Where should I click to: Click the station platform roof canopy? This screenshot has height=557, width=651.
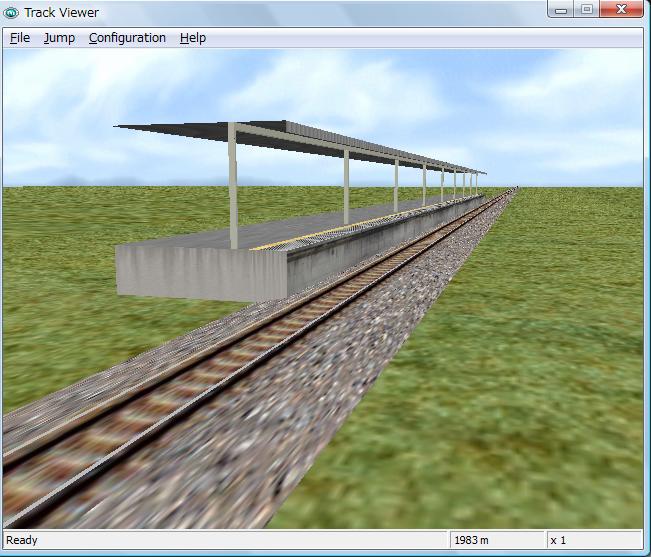(x=300, y=142)
